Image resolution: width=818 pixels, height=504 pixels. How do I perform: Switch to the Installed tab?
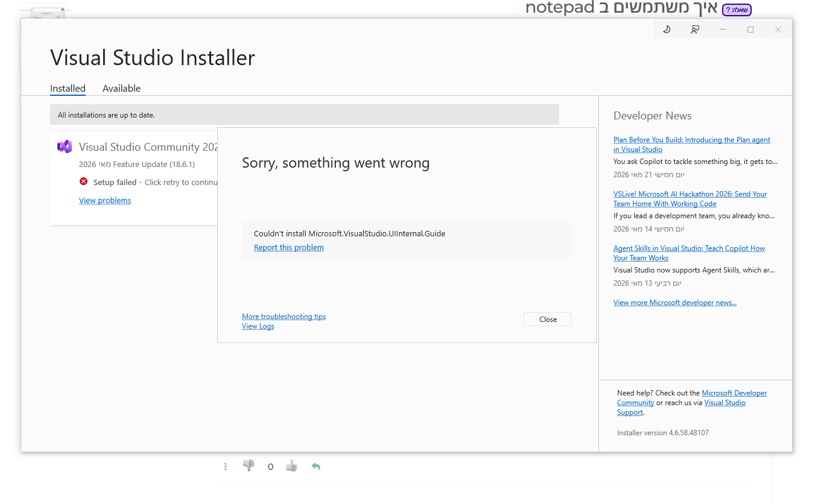[68, 88]
